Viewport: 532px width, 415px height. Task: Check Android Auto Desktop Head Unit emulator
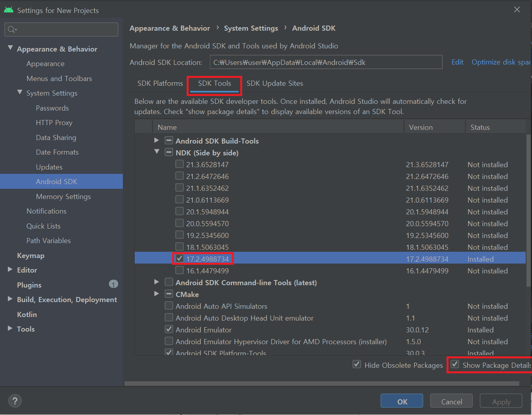pyautogui.click(x=169, y=317)
